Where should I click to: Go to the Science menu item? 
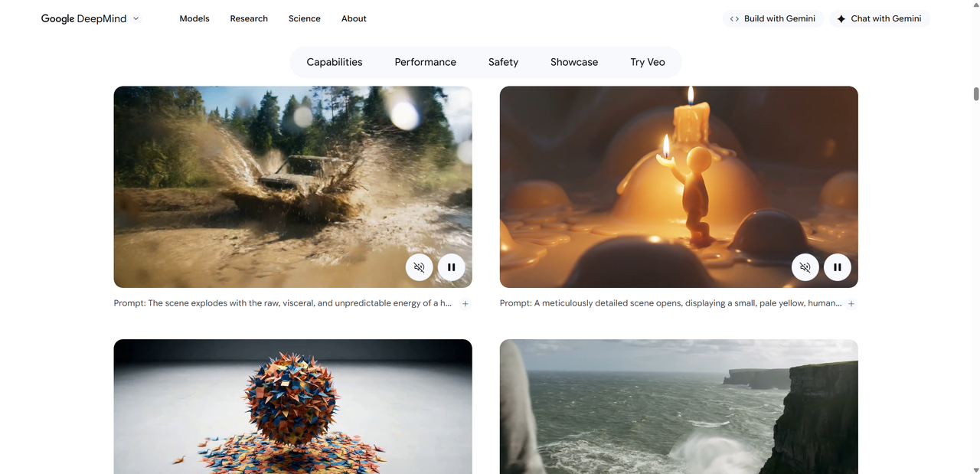[305, 18]
